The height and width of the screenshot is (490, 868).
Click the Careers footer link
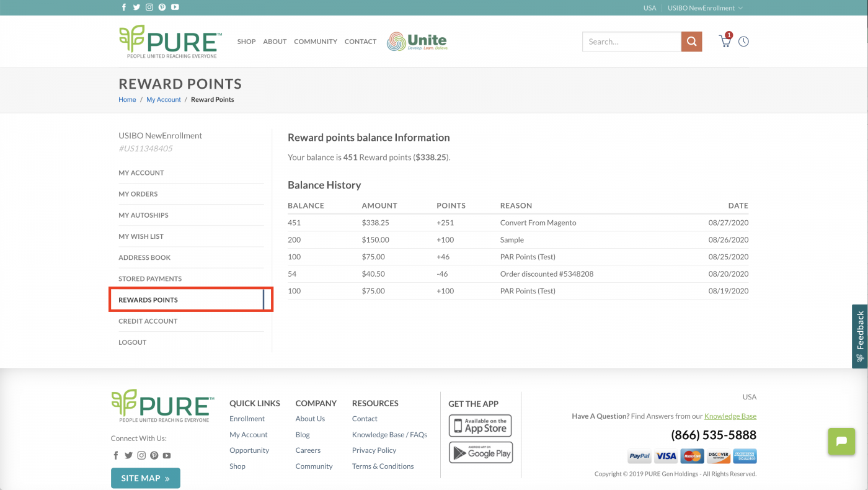click(308, 450)
